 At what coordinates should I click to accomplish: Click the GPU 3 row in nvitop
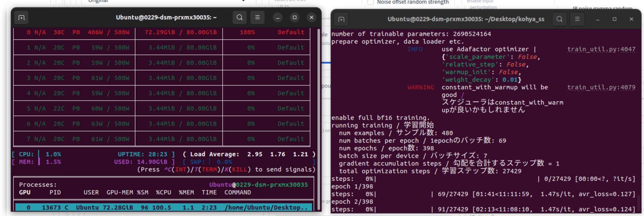(162, 78)
